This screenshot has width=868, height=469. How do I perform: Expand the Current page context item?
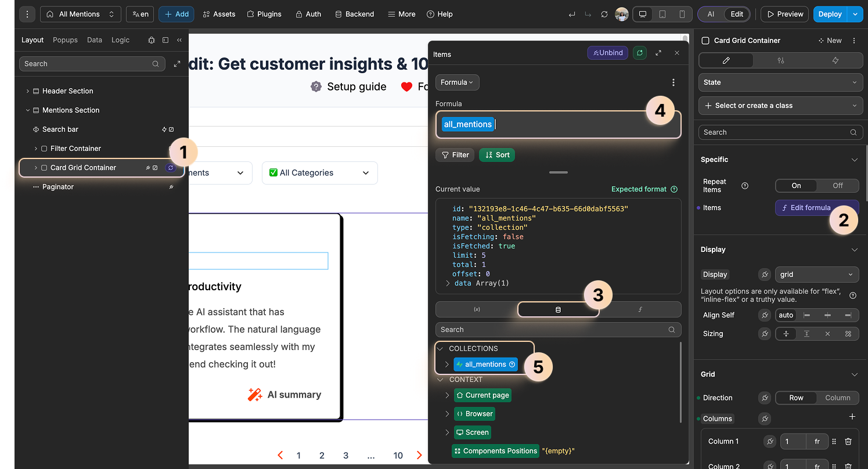(447, 395)
